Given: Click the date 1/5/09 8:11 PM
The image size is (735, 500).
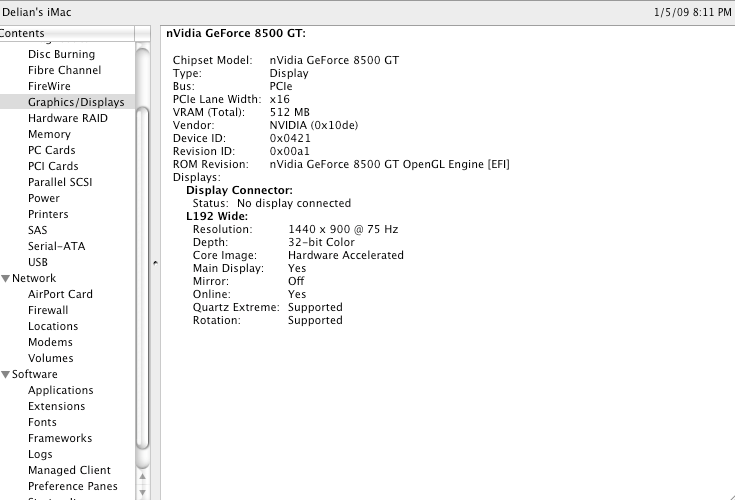Looking at the screenshot, I should click(x=692, y=12).
